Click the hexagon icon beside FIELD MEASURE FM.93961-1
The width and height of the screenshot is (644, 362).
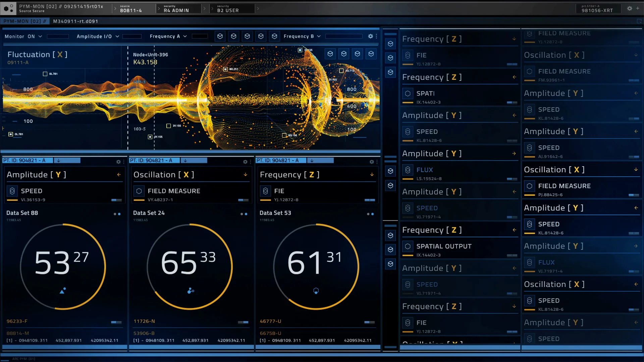click(x=529, y=71)
